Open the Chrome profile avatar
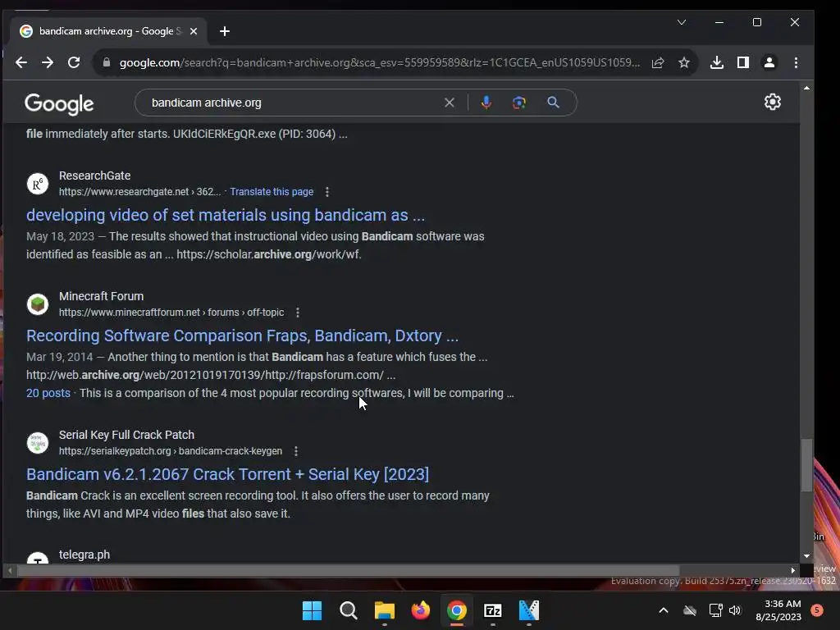Screen dimensions: 840x630 pos(769,62)
